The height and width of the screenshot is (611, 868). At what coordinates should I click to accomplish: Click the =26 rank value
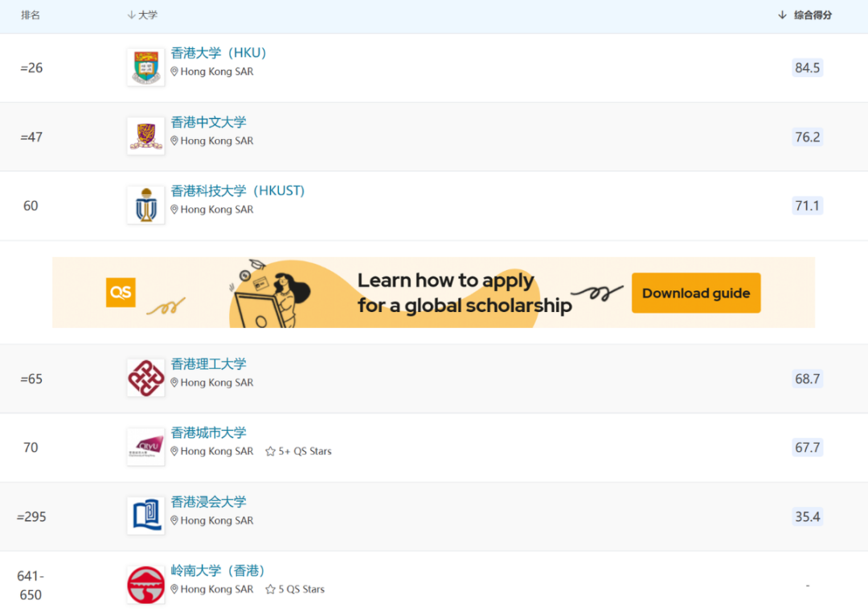click(x=31, y=68)
